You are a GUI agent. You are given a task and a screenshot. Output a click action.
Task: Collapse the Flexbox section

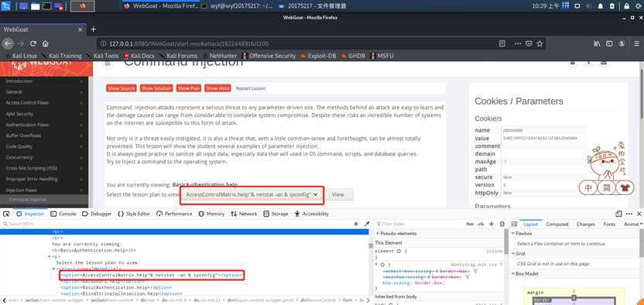click(x=513, y=234)
